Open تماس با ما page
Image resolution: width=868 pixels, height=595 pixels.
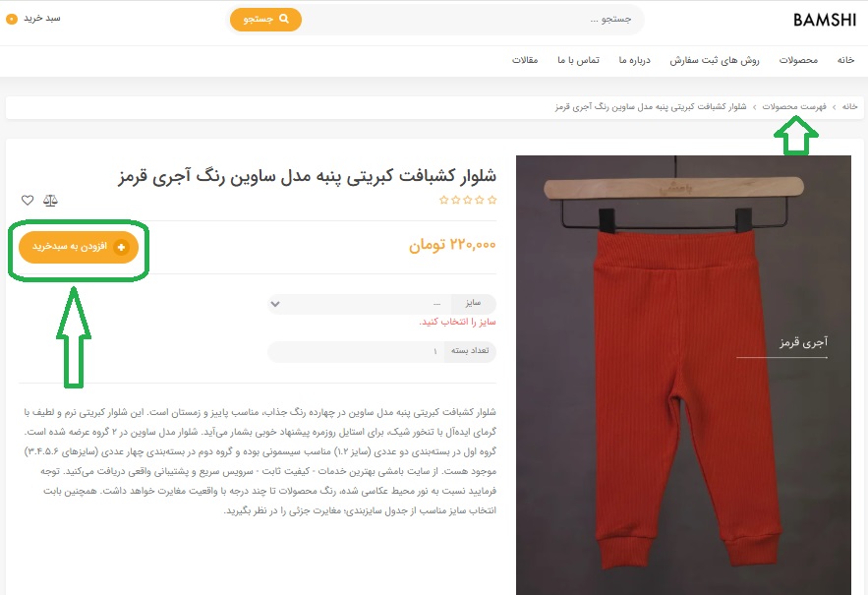(578, 60)
